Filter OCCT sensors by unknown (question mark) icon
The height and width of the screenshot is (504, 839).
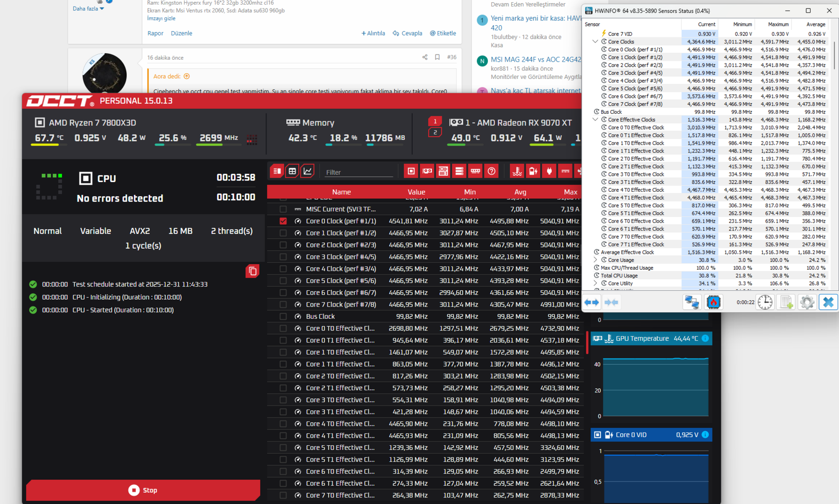(x=492, y=171)
